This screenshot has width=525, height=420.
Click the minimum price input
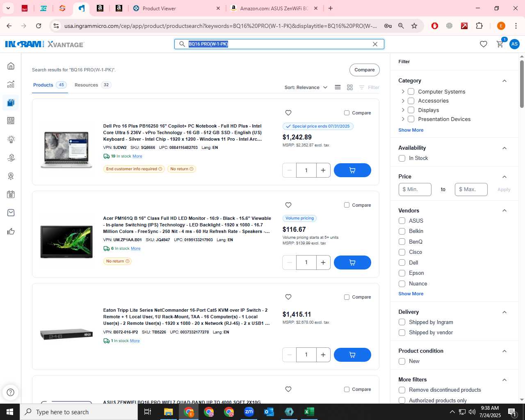pos(415,189)
